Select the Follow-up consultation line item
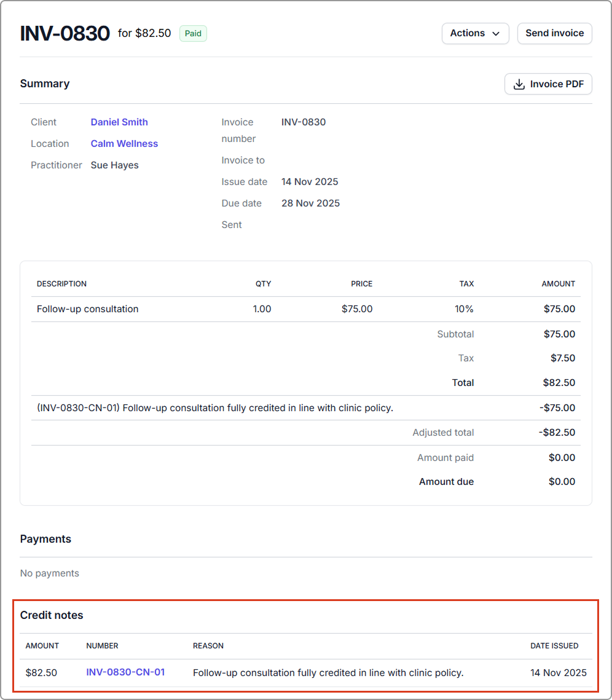 tap(88, 309)
